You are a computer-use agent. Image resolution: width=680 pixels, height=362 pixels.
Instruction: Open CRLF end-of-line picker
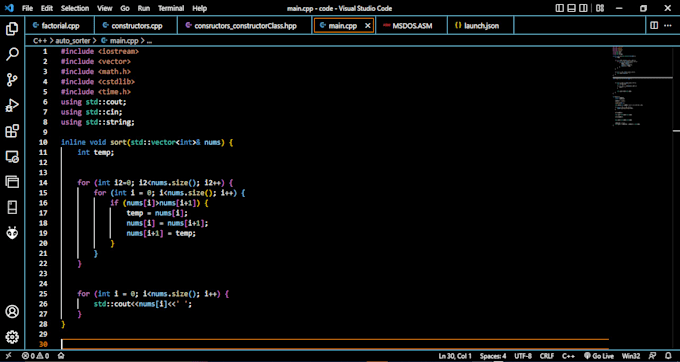pos(547,356)
